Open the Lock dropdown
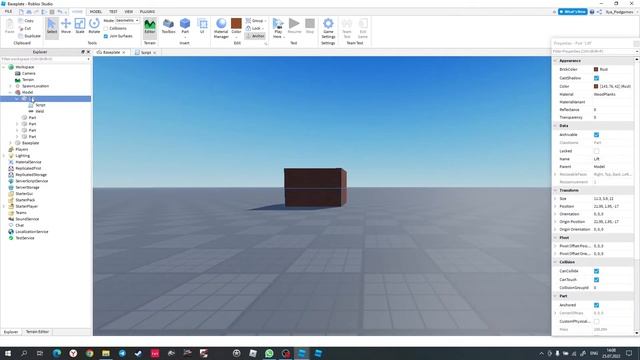 [255, 28]
